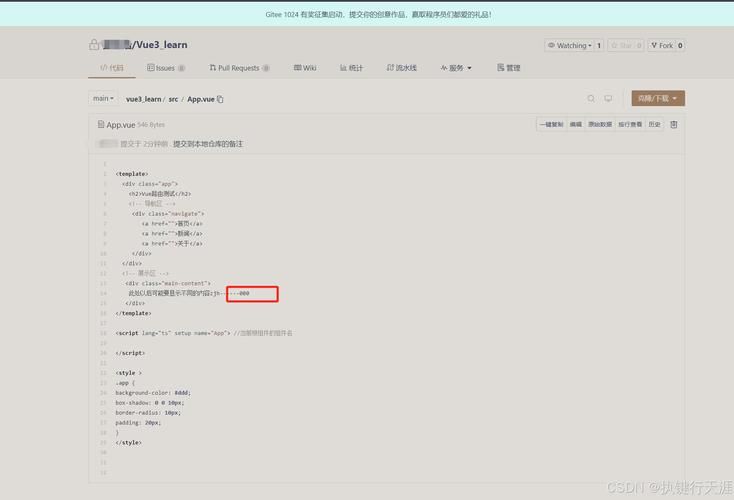Click the 编辑 button
This screenshot has width=734, height=500.
(x=575, y=125)
